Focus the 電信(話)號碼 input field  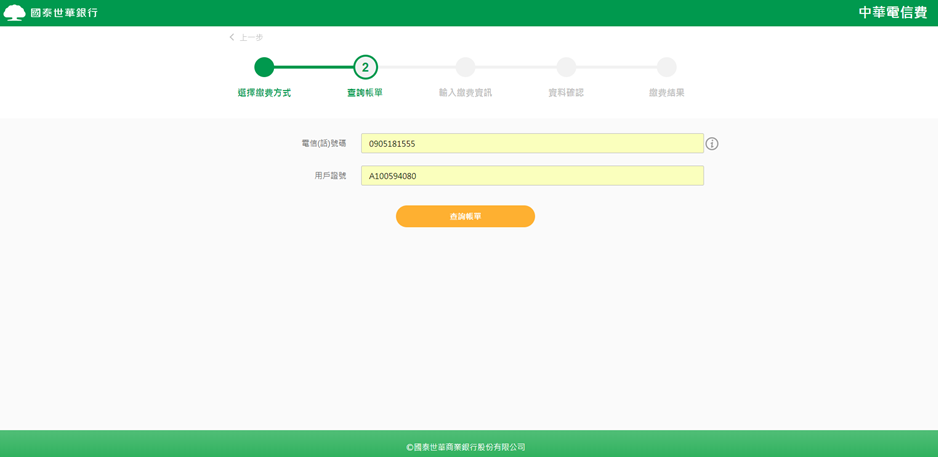[x=532, y=144]
